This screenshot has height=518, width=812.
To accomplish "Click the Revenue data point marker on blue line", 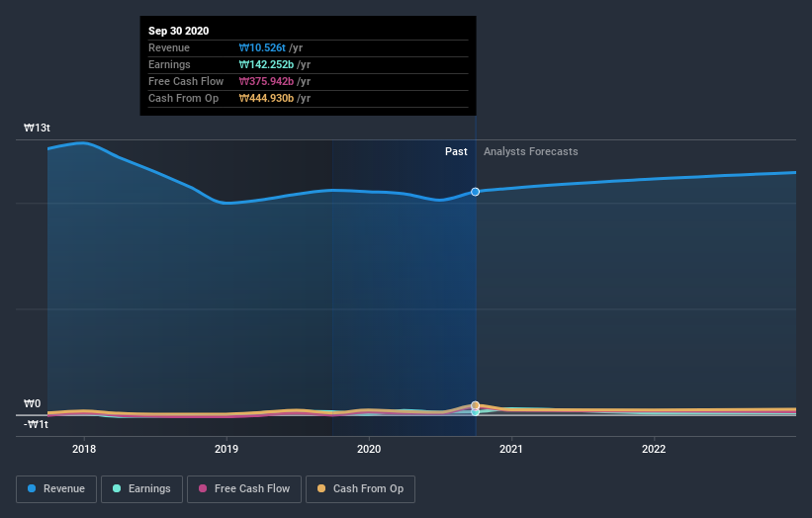I will pos(475,192).
